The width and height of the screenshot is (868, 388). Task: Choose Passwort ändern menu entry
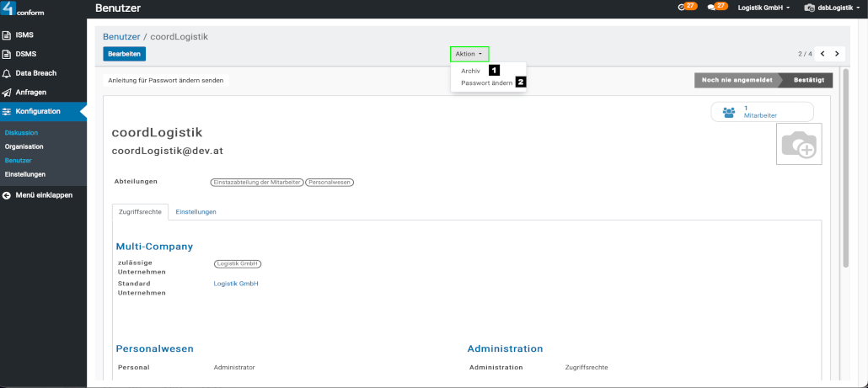[x=486, y=83]
